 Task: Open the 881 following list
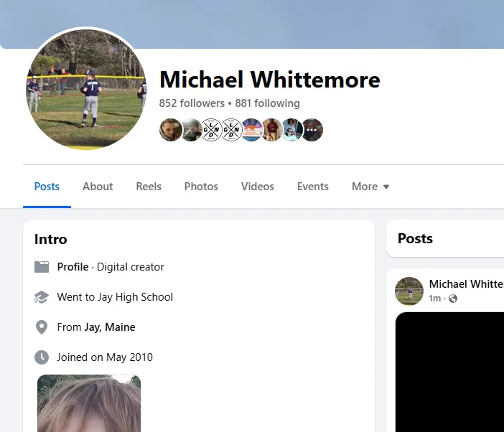tap(267, 103)
